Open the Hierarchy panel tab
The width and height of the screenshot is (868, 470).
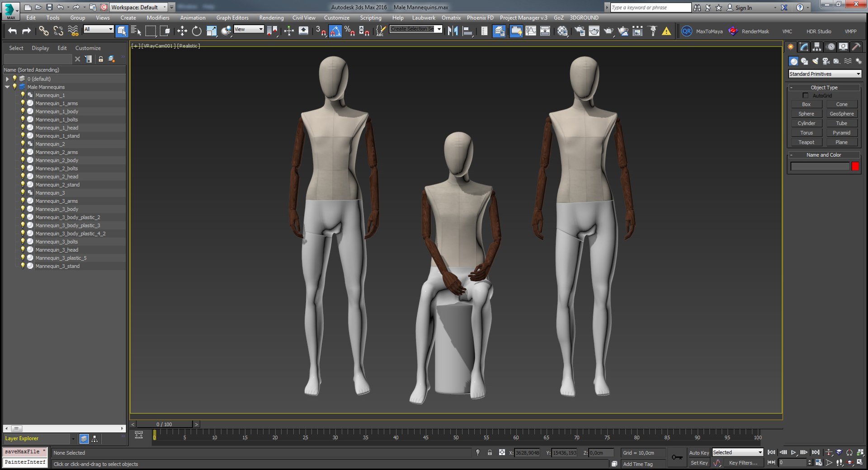click(817, 47)
